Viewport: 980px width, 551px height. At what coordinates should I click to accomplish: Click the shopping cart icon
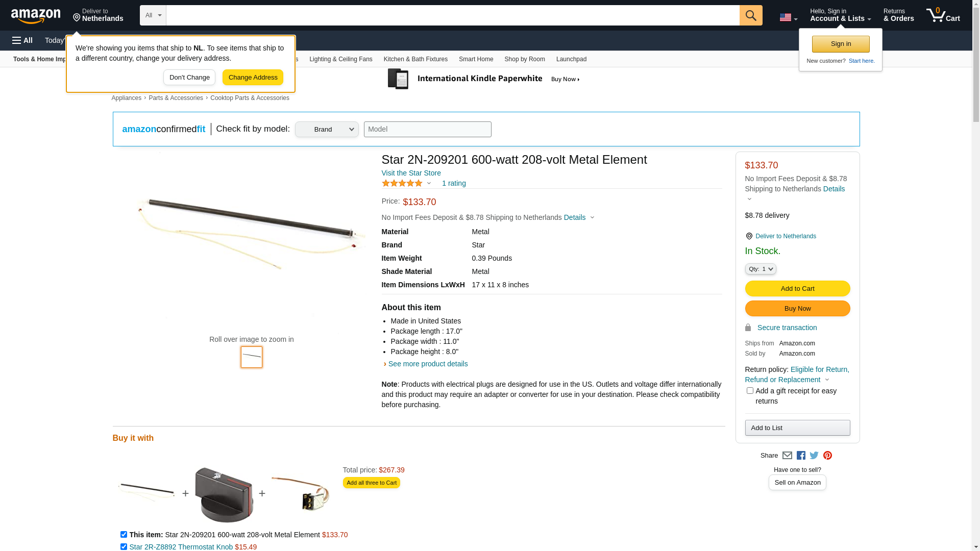(943, 15)
